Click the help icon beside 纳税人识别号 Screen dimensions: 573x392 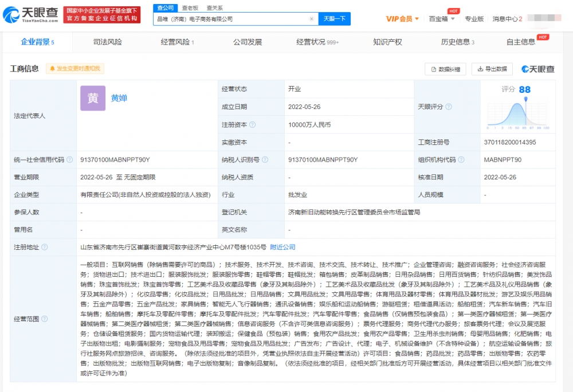click(265, 160)
